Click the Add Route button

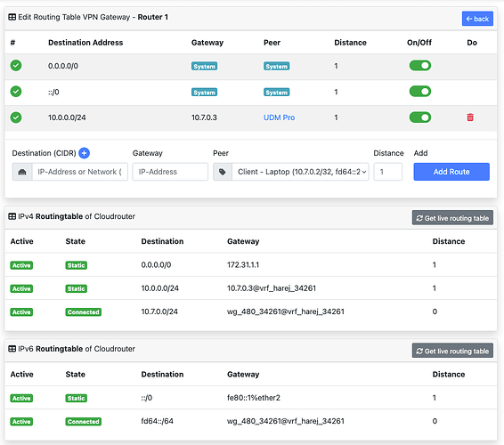click(x=451, y=172)
